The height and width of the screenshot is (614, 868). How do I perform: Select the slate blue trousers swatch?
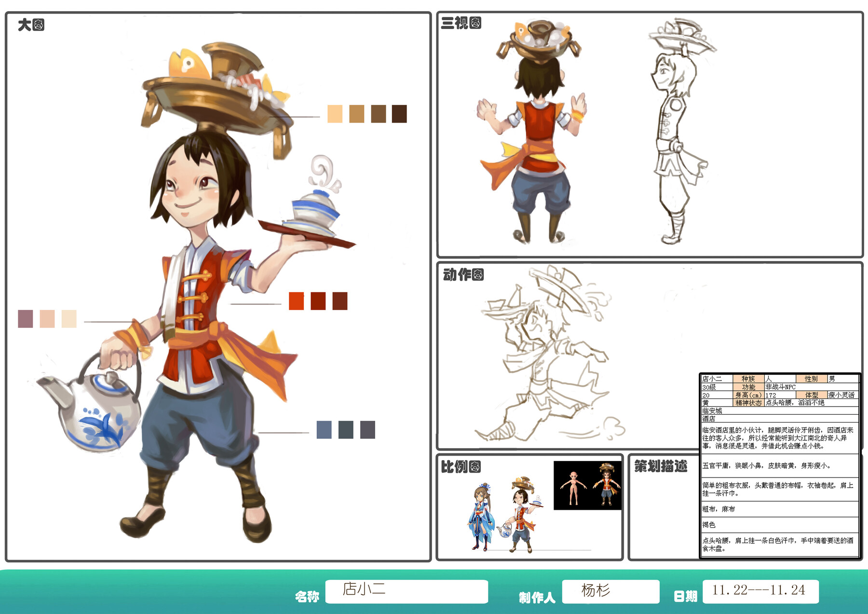click(324, 430)
